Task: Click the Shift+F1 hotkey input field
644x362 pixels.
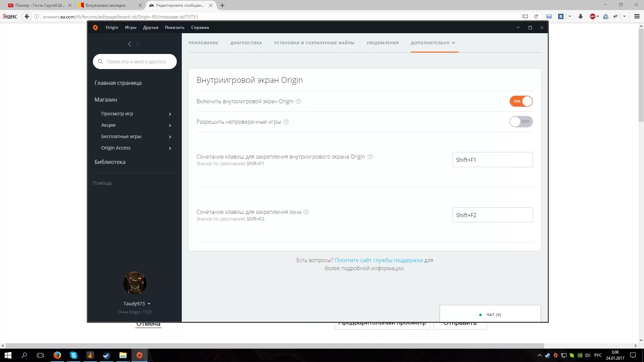Action: (492, 160)
